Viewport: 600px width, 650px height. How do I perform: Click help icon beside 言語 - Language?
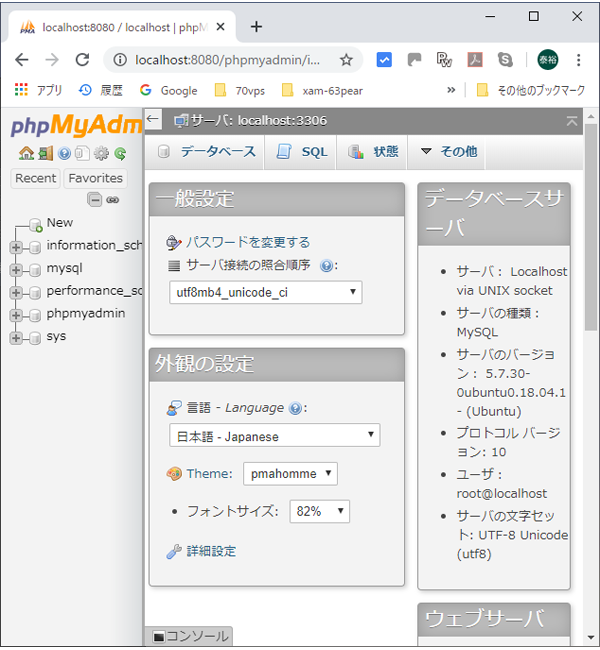[x=295, y=409]
